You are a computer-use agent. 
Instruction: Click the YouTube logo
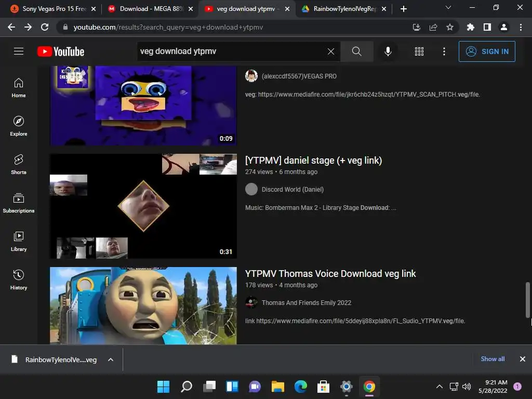pos(61,51)
